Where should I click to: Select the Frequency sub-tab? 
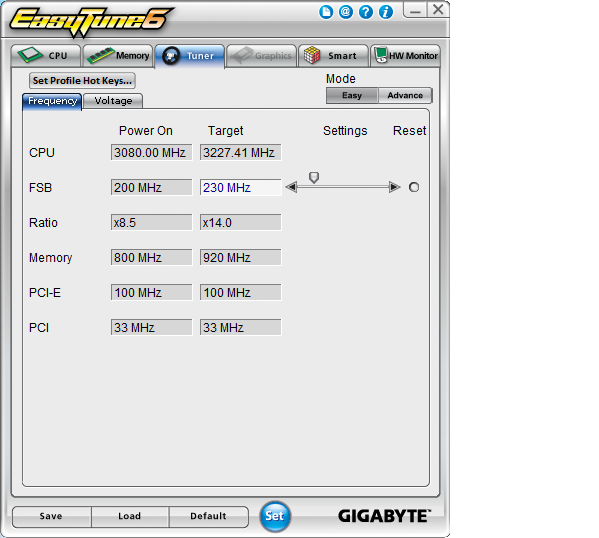(x=52, y=101)
